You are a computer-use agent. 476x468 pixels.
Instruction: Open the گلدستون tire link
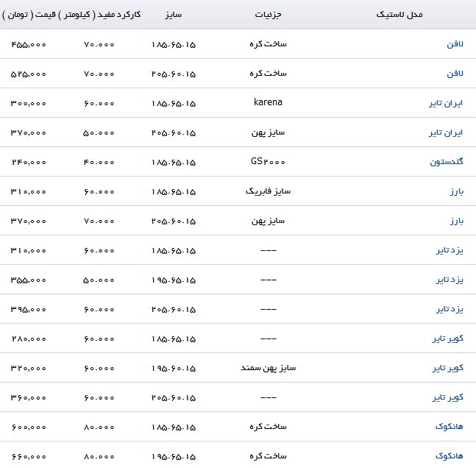(447, 162)
